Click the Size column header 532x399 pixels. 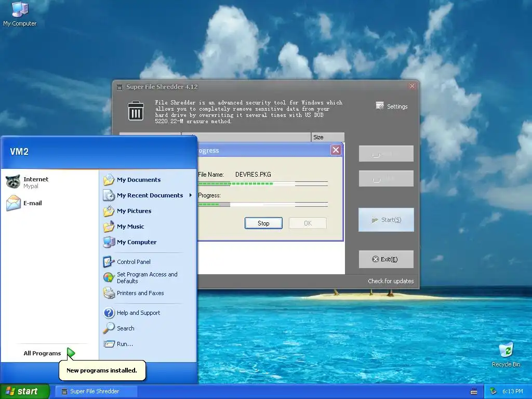[x=327, y=137]
